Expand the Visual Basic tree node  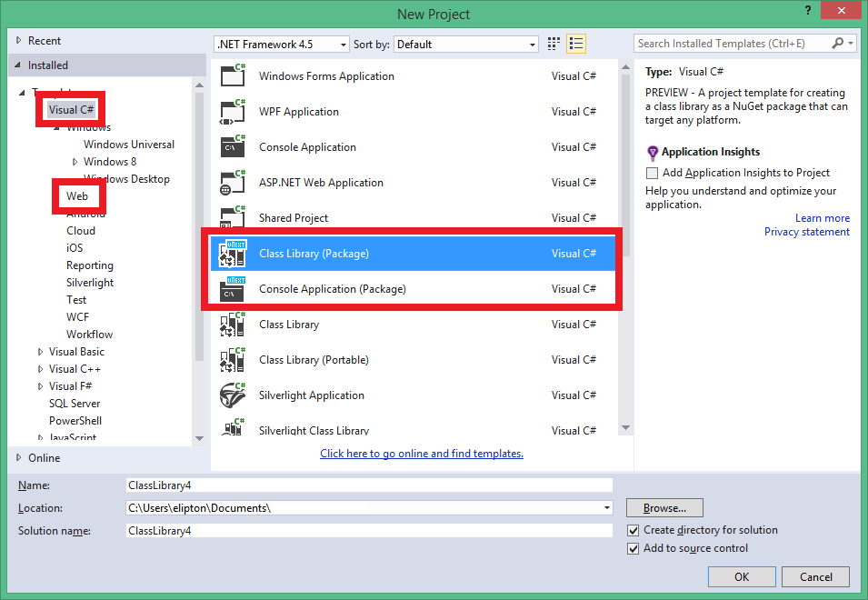40,352
